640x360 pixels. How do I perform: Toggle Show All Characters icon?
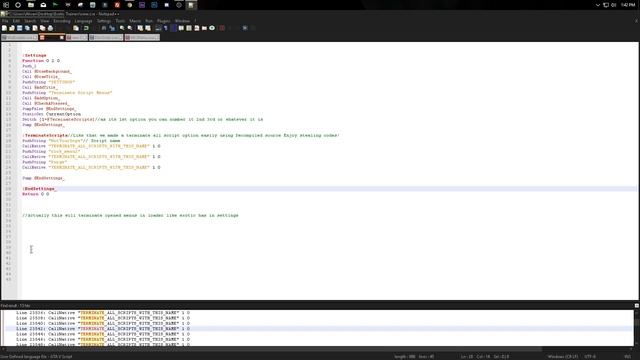tap(166, 28)
